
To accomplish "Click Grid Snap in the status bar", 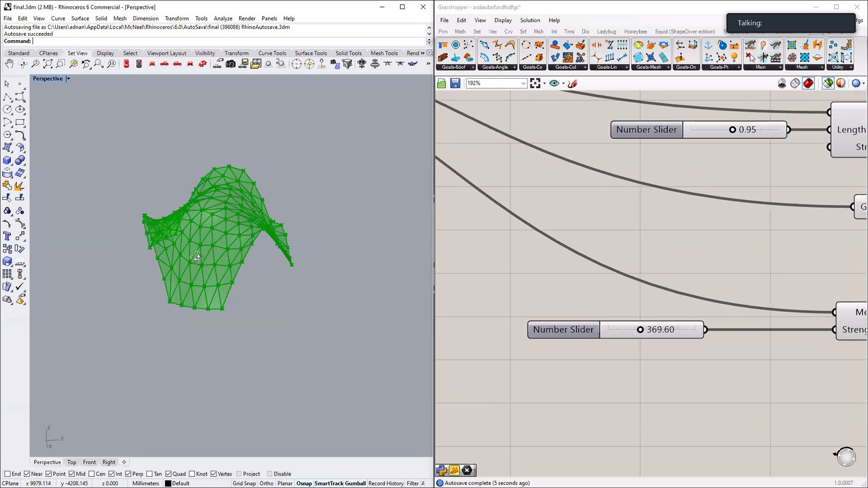I will (x=244, y=483).
